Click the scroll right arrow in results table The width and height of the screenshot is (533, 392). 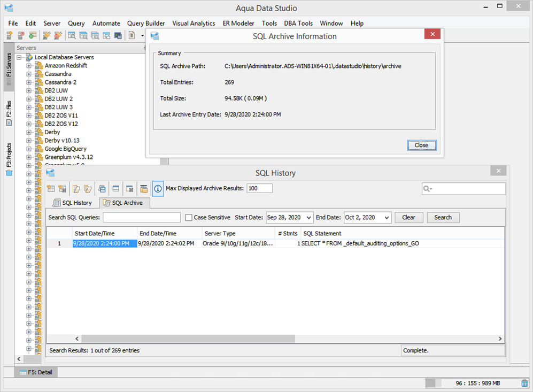500,339
